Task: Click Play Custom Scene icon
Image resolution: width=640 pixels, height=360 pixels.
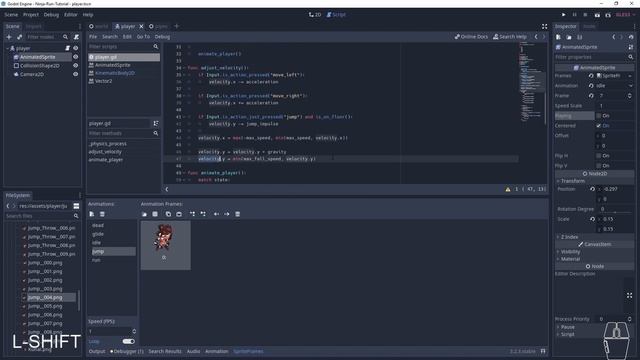Action: 608,15
